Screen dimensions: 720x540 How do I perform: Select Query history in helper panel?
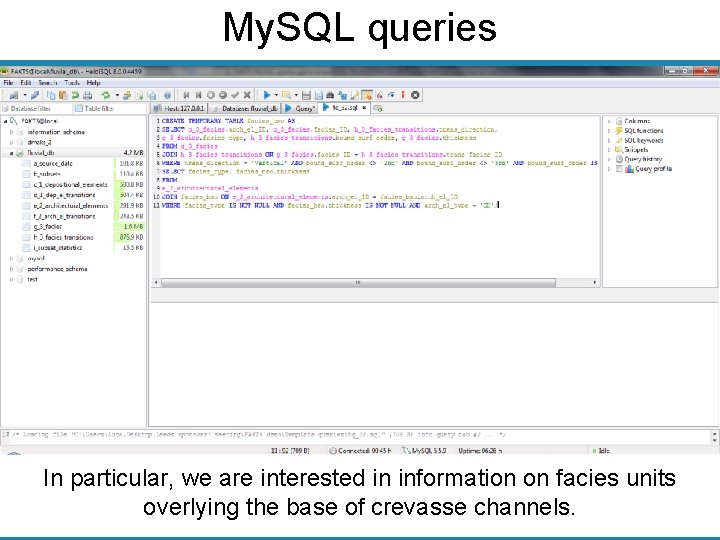[x=643, y=159]
